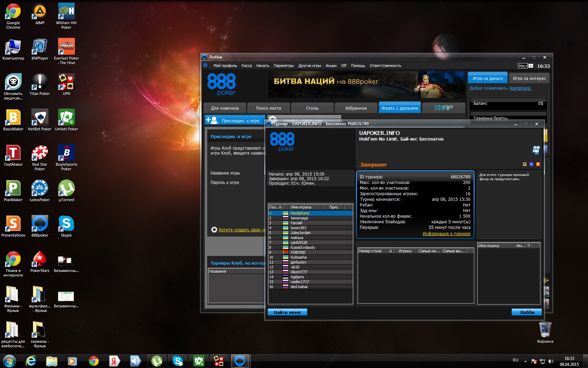Click the Хотите создать свою link

241,230
